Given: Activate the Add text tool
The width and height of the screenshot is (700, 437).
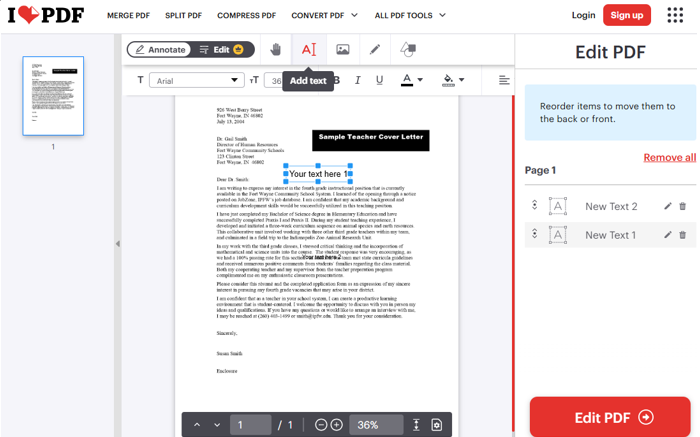Looking at the screenshot, I should coord(309,50).
